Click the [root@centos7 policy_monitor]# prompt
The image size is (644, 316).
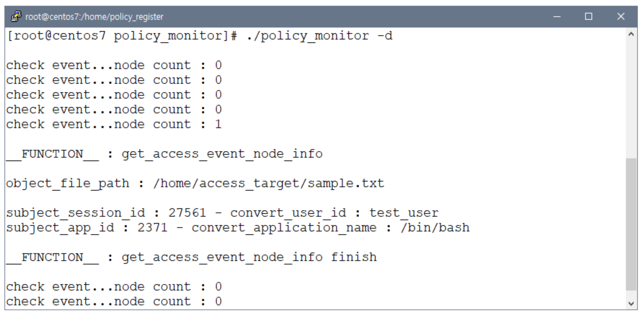(122, 36)
